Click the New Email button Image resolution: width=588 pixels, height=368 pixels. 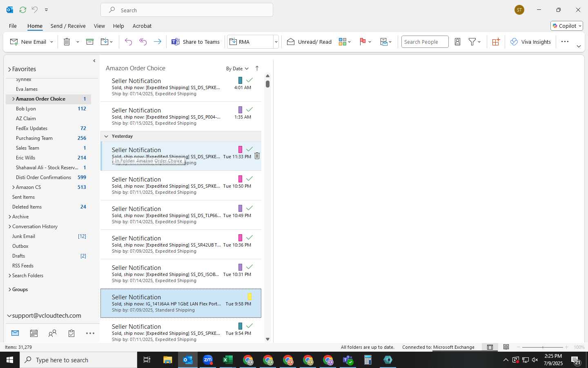pyautogui.click(x=28, y=42)
